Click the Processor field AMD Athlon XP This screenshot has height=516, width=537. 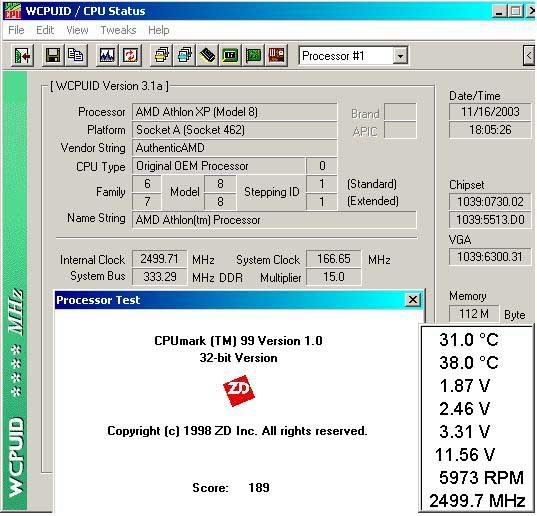(x=235, y=112)
